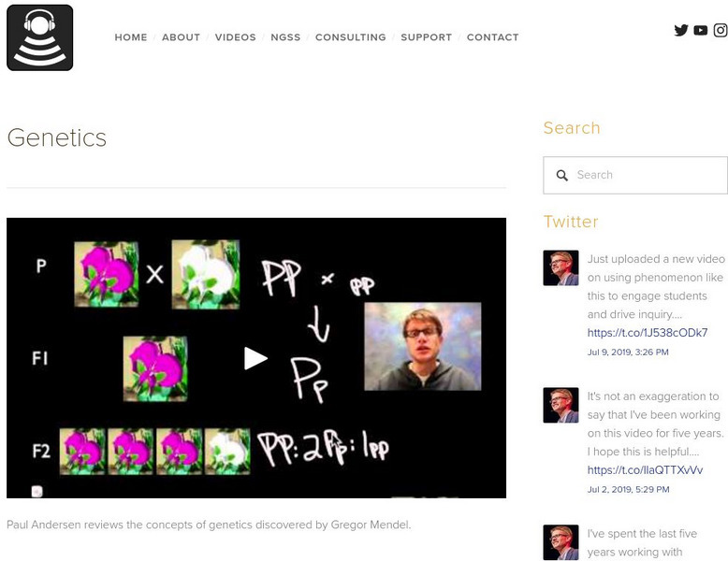Open the YouTube social icon
Viewport: 728px width, 561px height.
pyautogui.click(x=701, y=30)
